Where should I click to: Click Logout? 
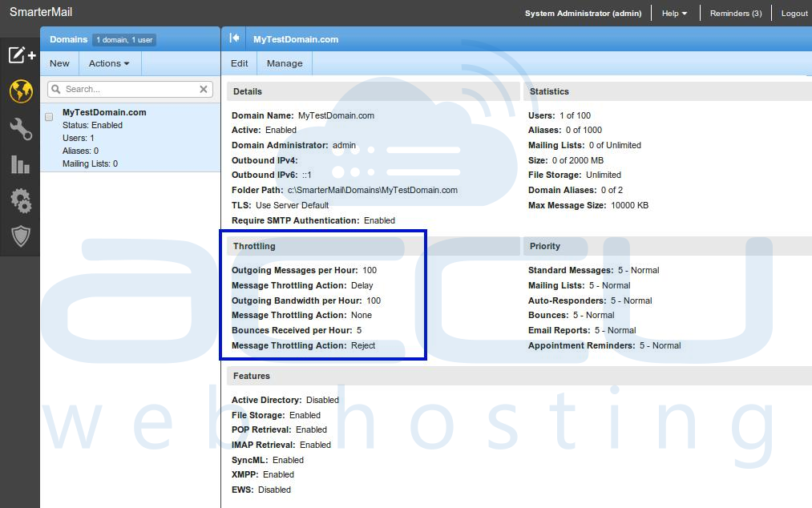794,13
